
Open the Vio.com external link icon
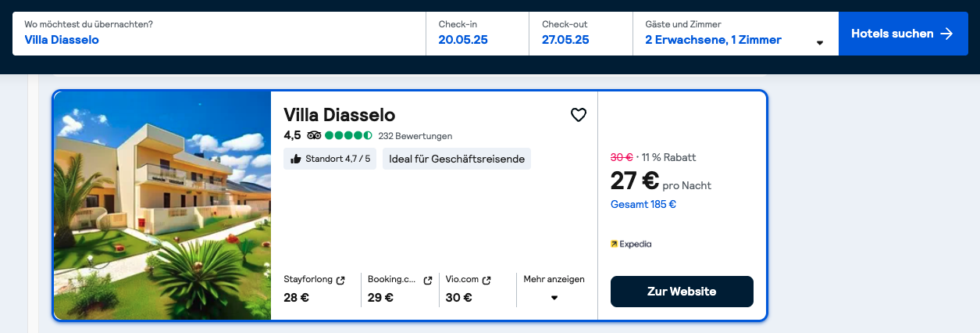[x=486, y=280]
